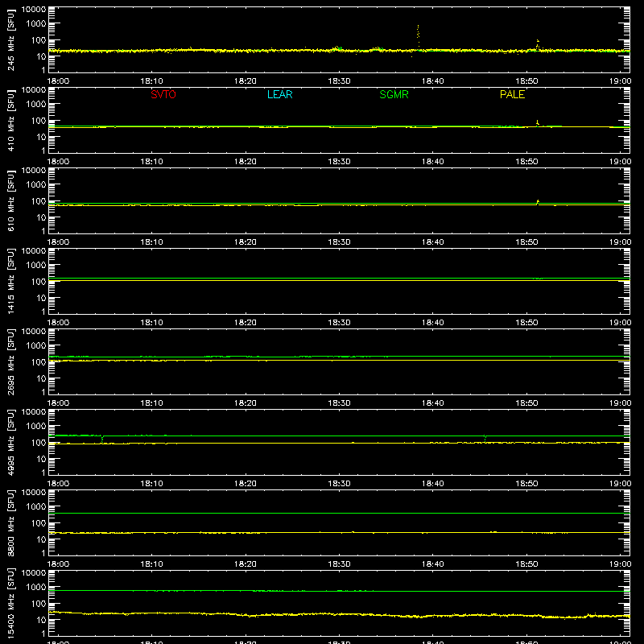Select the 8800 MHz [SFU] axis title
The image size is (644, 644).
tap(11, 522)
